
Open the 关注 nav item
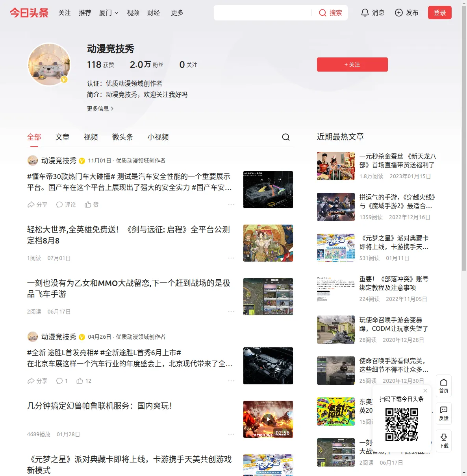[x=65, y=13]
